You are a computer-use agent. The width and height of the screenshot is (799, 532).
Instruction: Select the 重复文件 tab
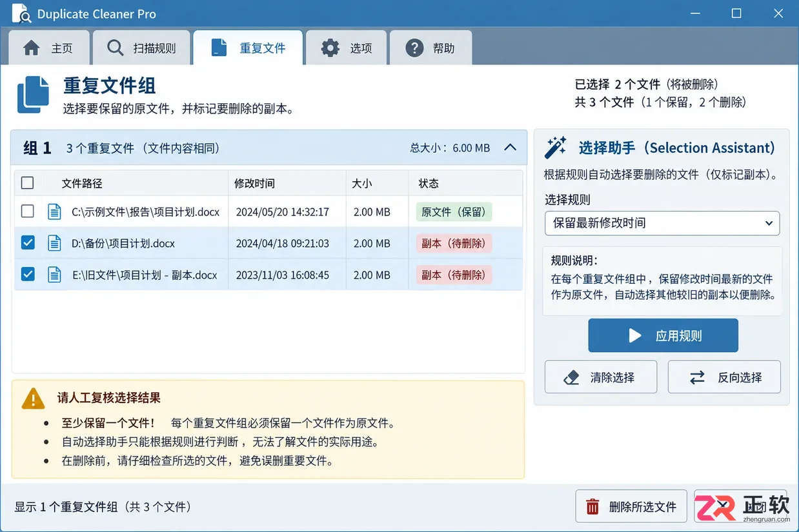coord(248,48)
